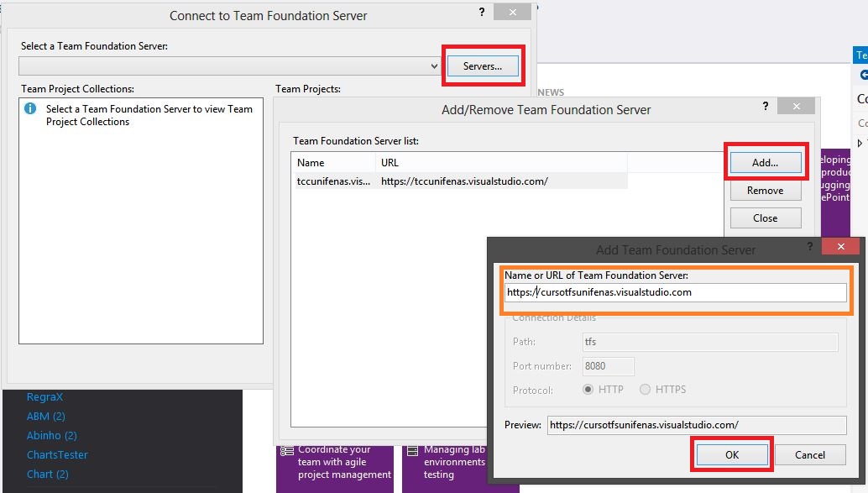The width and height of the screenshot is (868, 493).
Task: Click help icon in Add/Remove dialog
Action: point(765,106)
